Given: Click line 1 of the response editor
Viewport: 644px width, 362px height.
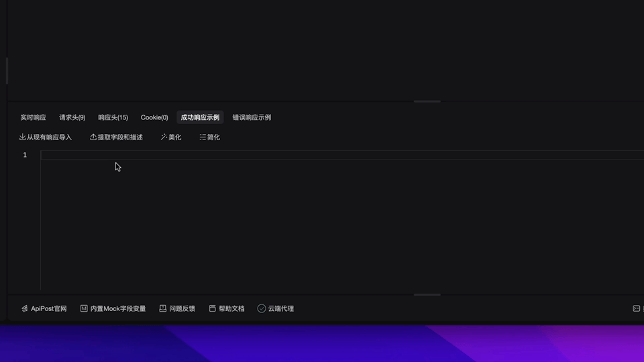Looking at the screenshot, I should click(x=342, y=155).
